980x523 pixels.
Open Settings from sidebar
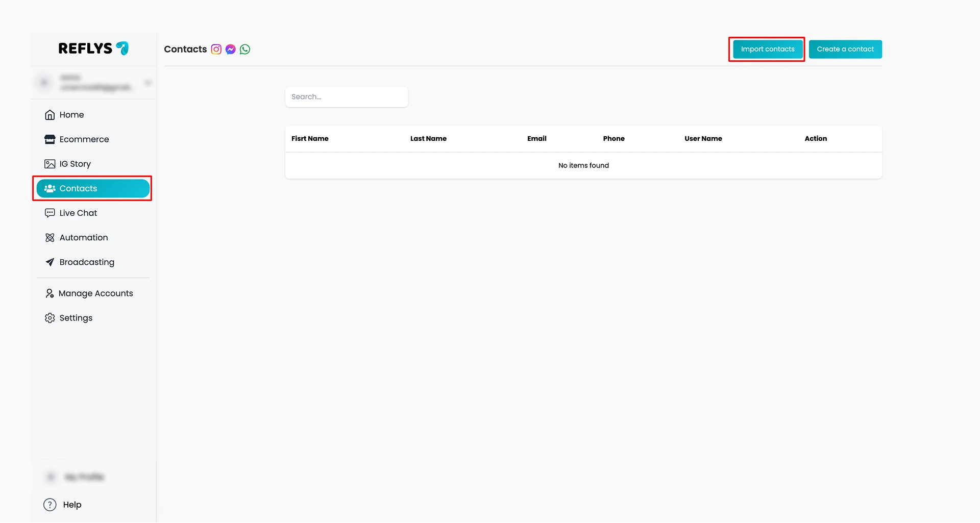(x=93, y=318)
